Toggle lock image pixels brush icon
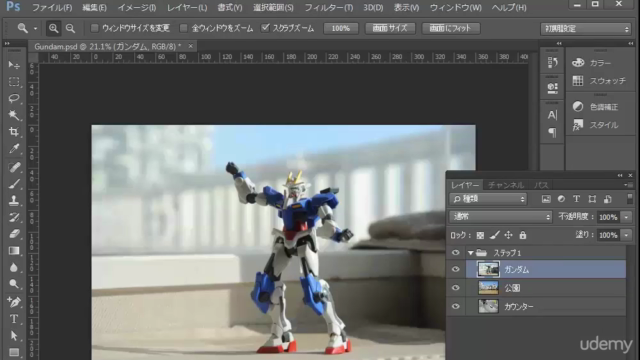The image size is (640, 360). coord(495,235)
